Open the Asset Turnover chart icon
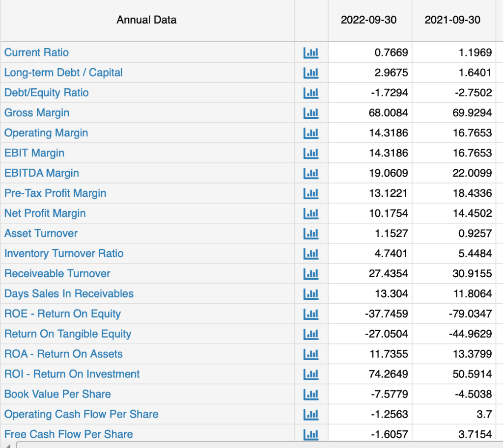This screenshot has width=503, height=448. click(x=311, y=233)
